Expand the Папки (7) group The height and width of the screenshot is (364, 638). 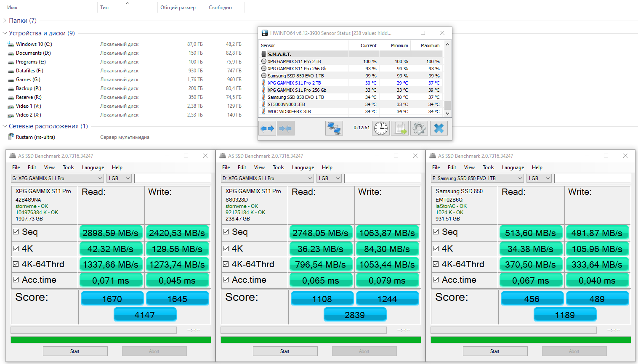tap(5, 21)
